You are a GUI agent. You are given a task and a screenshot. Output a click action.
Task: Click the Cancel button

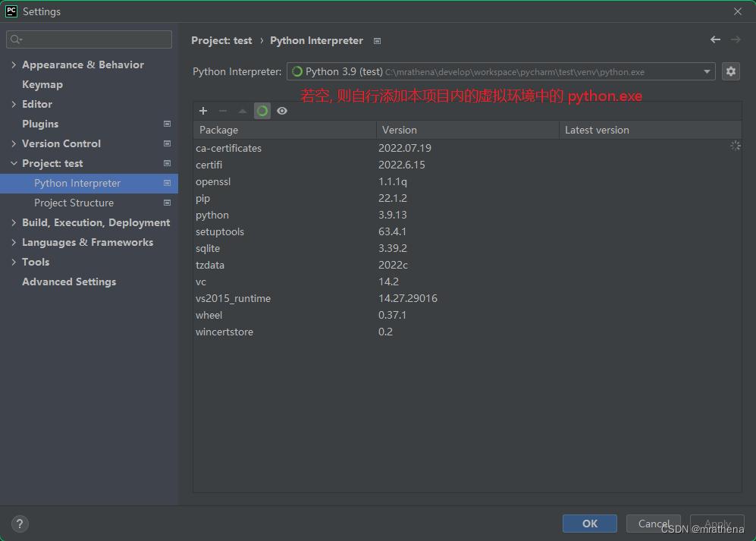[653, 524]
